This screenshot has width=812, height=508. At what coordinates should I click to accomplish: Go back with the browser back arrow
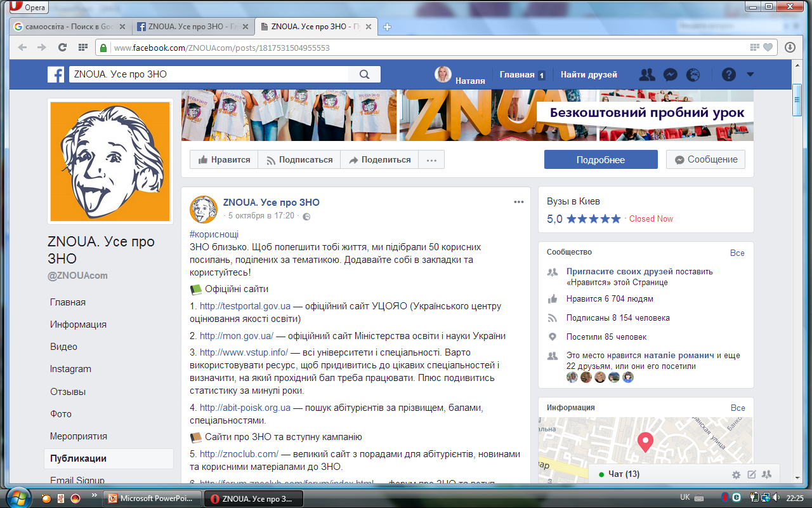(23, 48)
